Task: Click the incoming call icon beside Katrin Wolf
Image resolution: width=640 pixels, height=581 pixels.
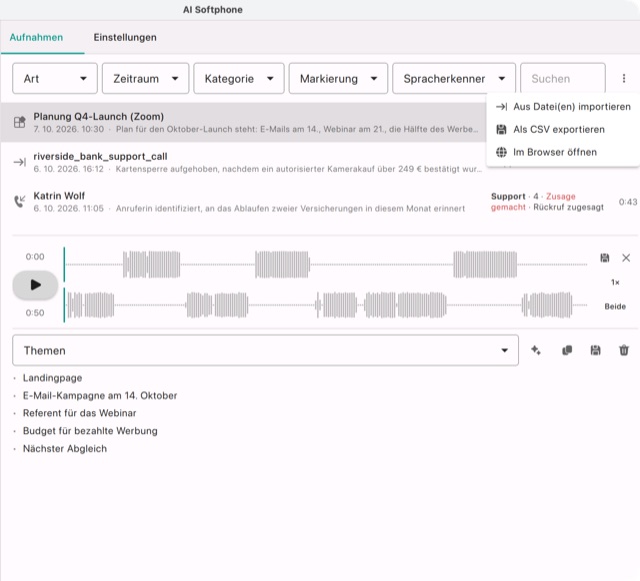Action: pos(20,201)
